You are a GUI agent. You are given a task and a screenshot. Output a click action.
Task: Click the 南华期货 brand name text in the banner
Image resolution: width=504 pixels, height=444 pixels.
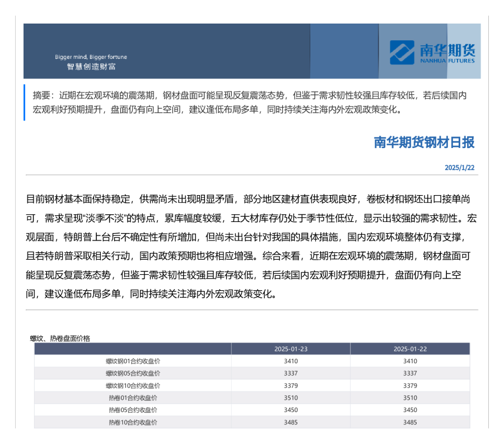point(446,49)
